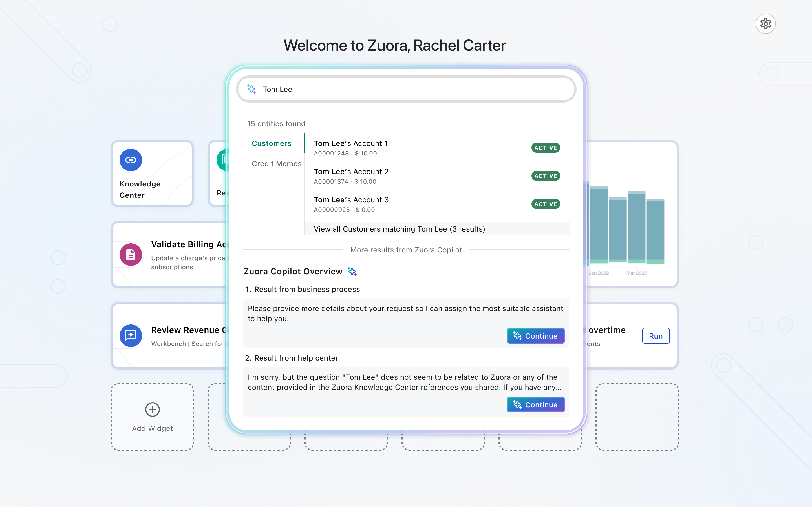Click the Add Widget plus icon
Viewport: 812px width, 507px height.
point(152,410)
